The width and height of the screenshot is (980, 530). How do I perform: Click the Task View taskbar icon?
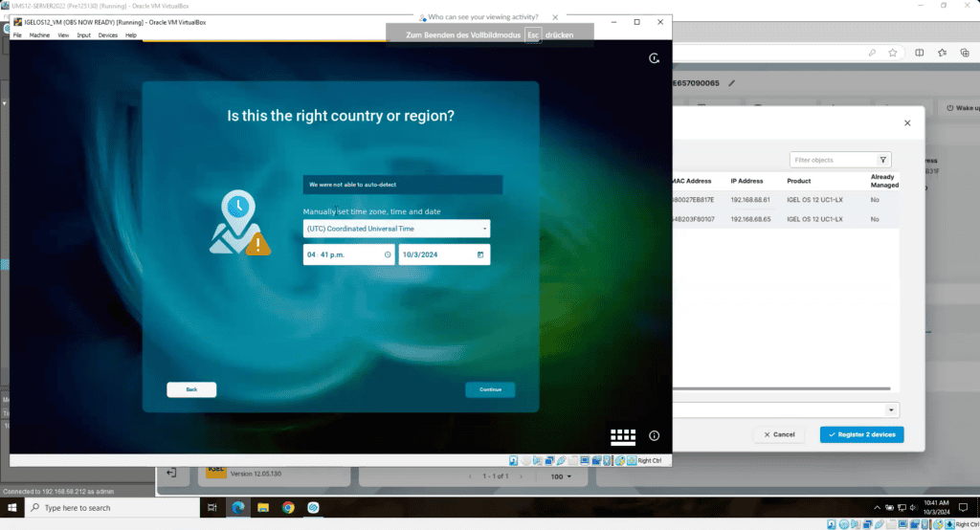pos(212,507)
